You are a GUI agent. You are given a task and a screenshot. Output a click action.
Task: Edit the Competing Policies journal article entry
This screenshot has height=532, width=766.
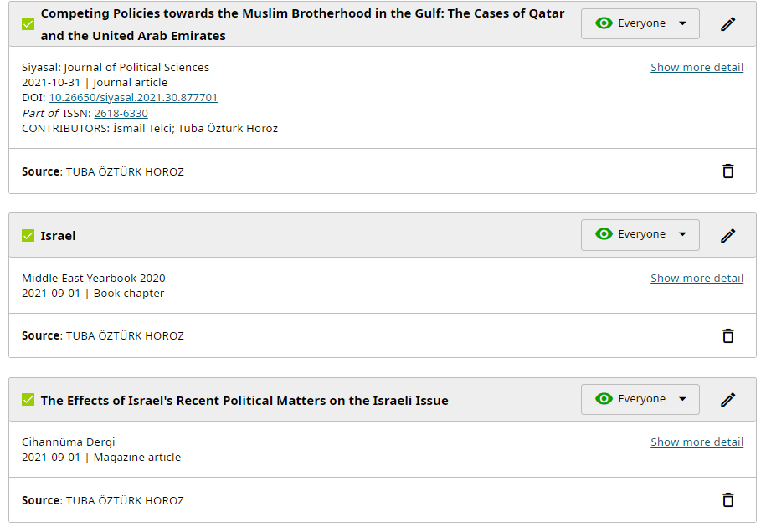(x=727, y=24)
